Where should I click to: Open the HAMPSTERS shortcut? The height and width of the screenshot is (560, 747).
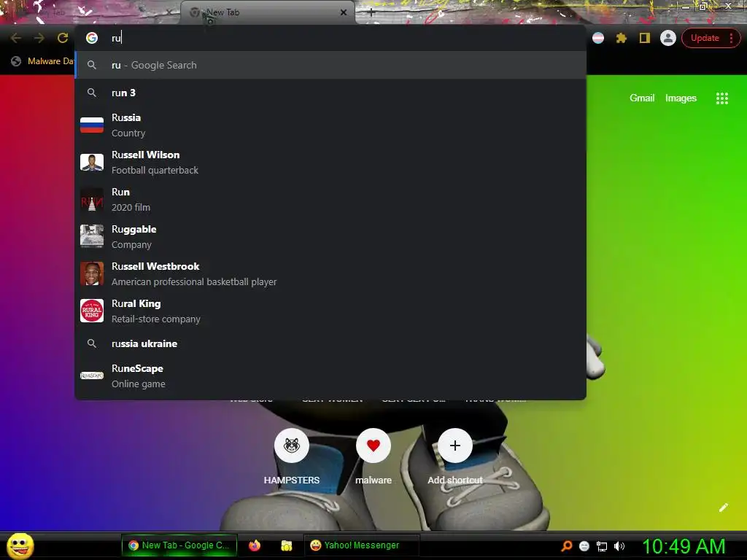pyautogui.click(x=292, y=446)
